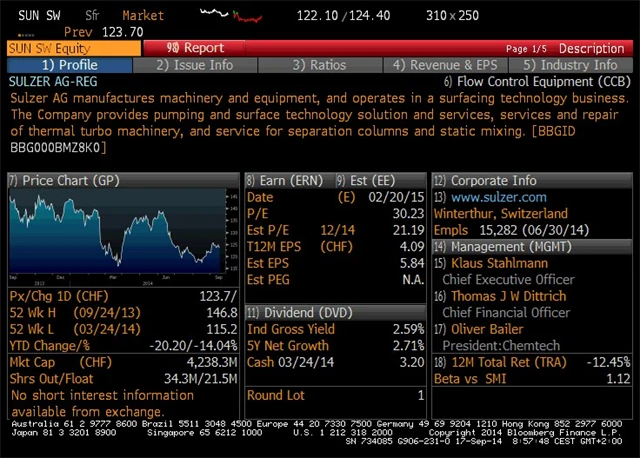Click Shrs Out/Float value 34.3M/21.5M
Viewport: 640px width, 458px height.
click(x=200, y=379)
